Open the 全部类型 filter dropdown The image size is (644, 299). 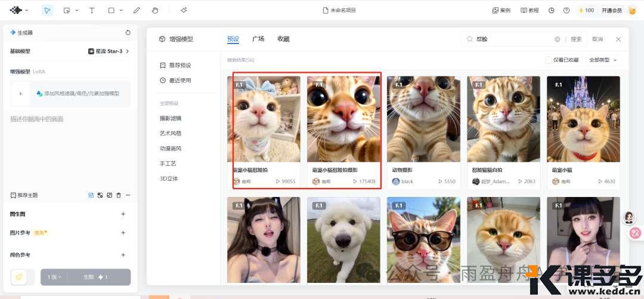603,60
